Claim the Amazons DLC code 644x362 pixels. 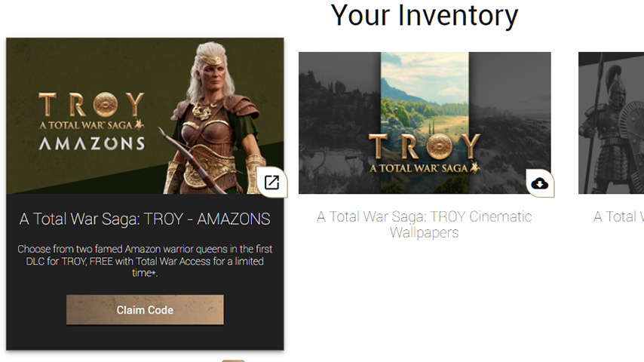click(145, 310)
